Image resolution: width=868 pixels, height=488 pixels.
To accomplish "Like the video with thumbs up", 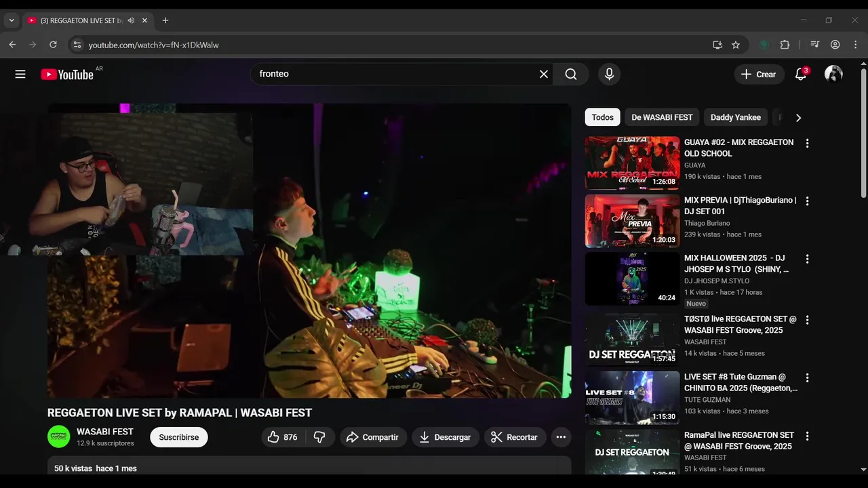I will [283, 437].
